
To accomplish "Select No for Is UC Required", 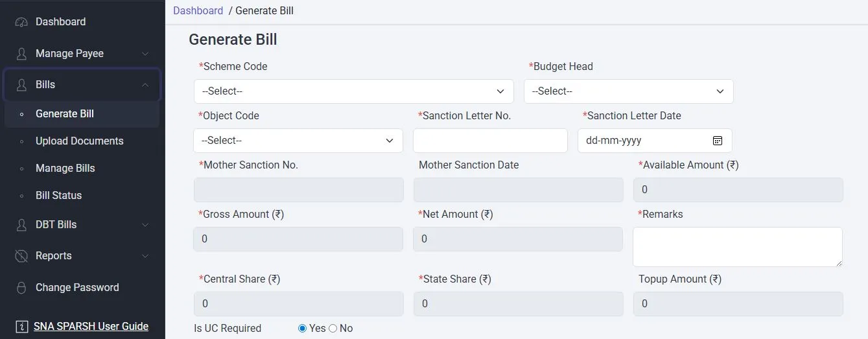I will pyautogui.click(x=333, y=329).
